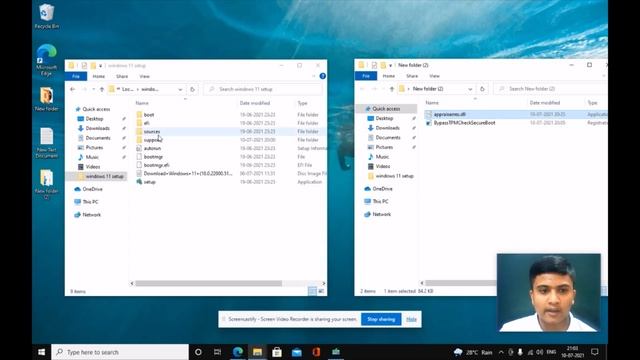Sort by Date modified column in left window

[255, 103]
